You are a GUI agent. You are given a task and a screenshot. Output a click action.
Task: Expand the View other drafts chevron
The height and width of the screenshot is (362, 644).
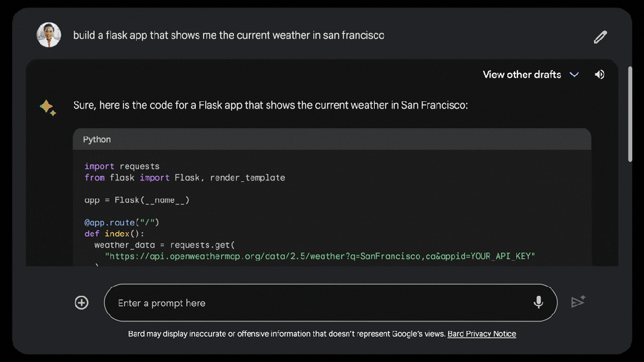(x=574, y=75)
